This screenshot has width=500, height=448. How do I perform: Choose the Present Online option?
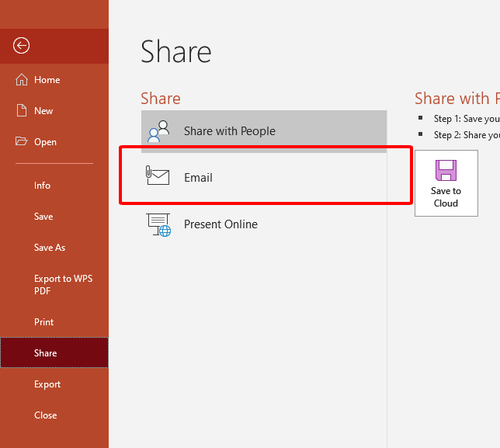click(x=264, y=224)
